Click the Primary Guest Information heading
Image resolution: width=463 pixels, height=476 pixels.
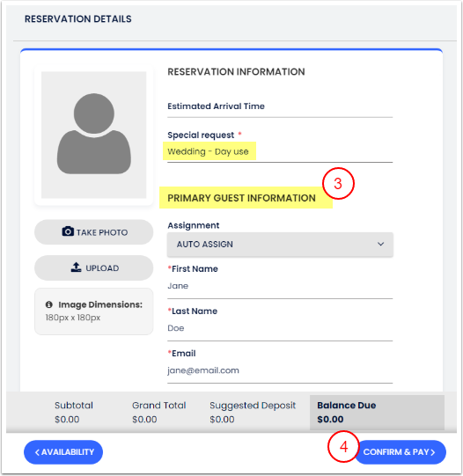pyautogui.click(x=242, y=198)
